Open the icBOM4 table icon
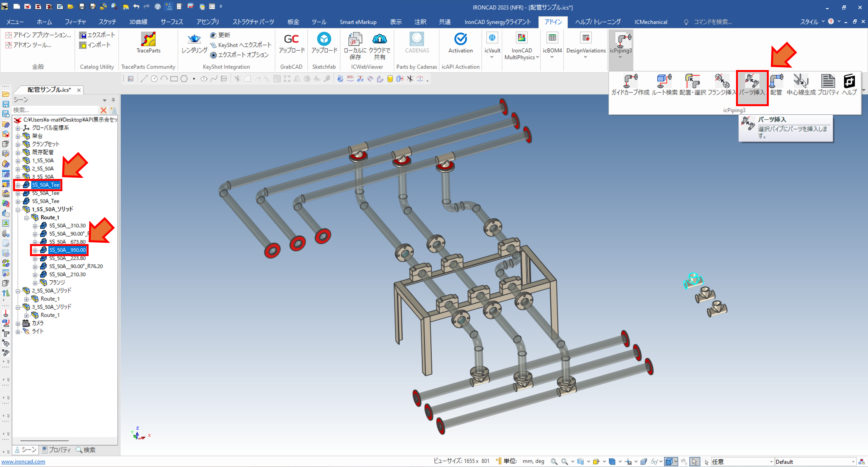The image size is (868, 467). [552, 38]
